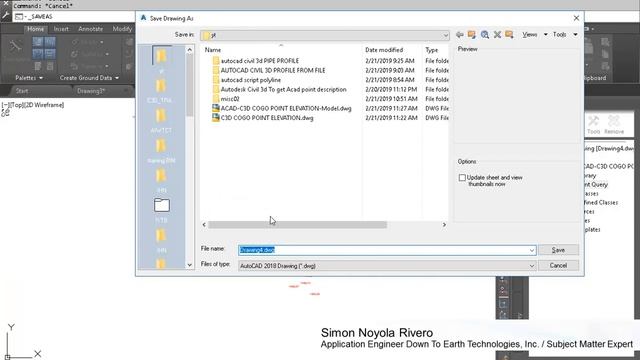Click the Save in label's folder path field
Screen dimensions: 640x360
click(x=325, y=36)
